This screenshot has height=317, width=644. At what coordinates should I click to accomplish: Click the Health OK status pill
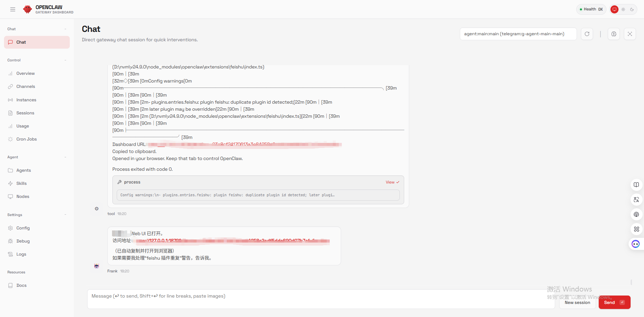click(x=591, y=9)
